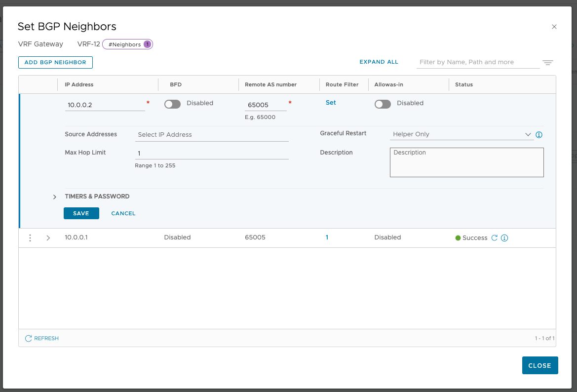This screenshot has height=392, width=577.
Task: Turn on the Allowas-in toggle
Action: pyautogui.click(x=383, y=104)
